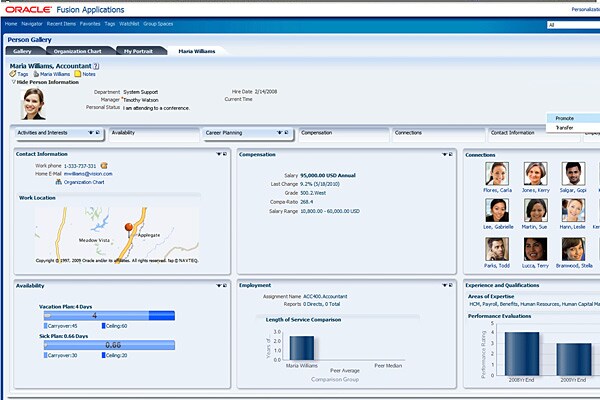Open Lee, Gabrielle connection photo
This screenshot has height=400, width=600.
click(x=497, y=211)
